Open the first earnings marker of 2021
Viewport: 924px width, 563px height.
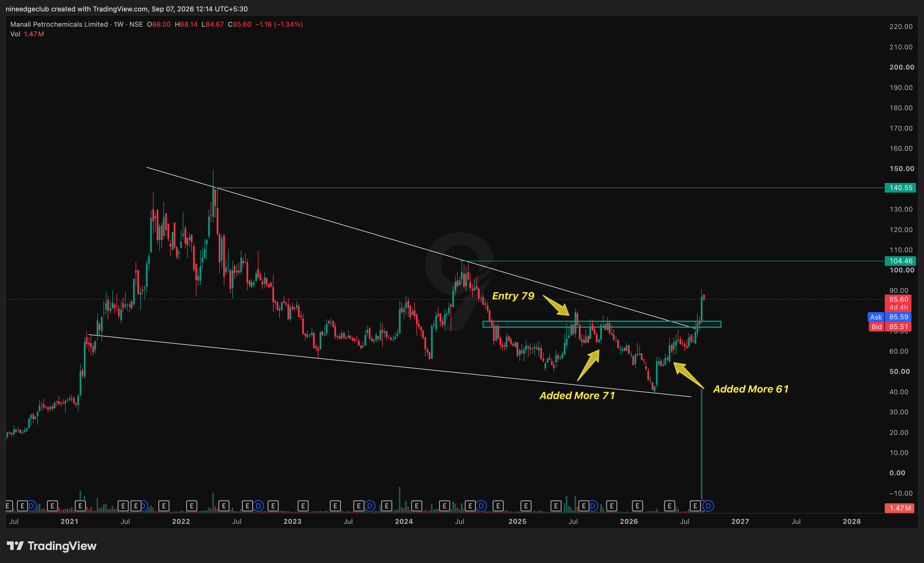click(x=80, y=506)
